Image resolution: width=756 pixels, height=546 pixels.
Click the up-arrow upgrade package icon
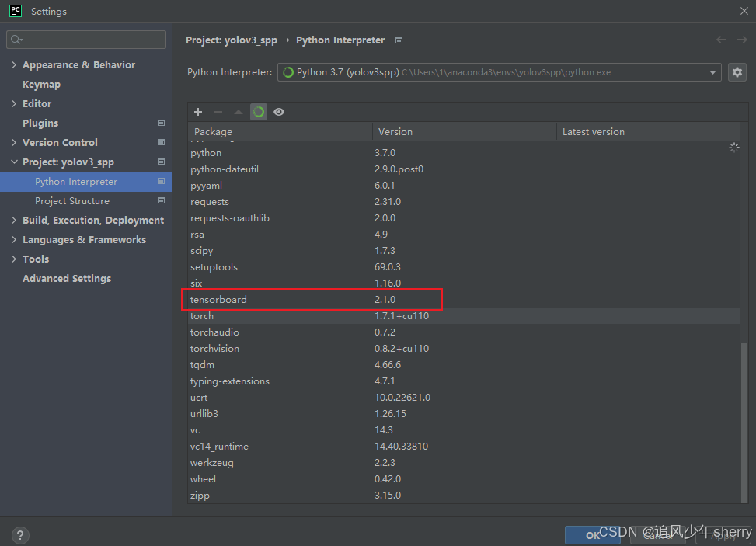[x=239, y=112]
